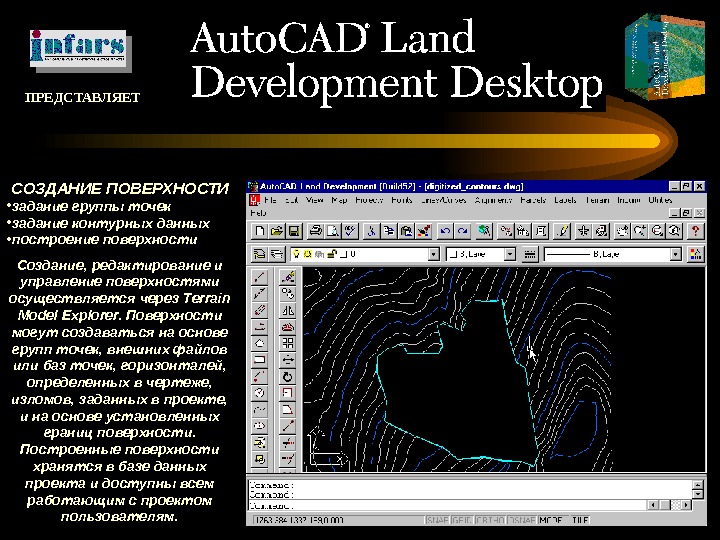Expand the ByLayer linetype dropdown
This screenshot has height=540, width=720.
point(675,254)
